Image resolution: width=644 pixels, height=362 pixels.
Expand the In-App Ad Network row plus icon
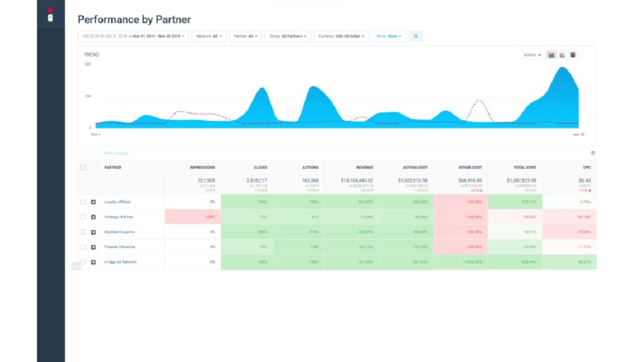[93, 262]
